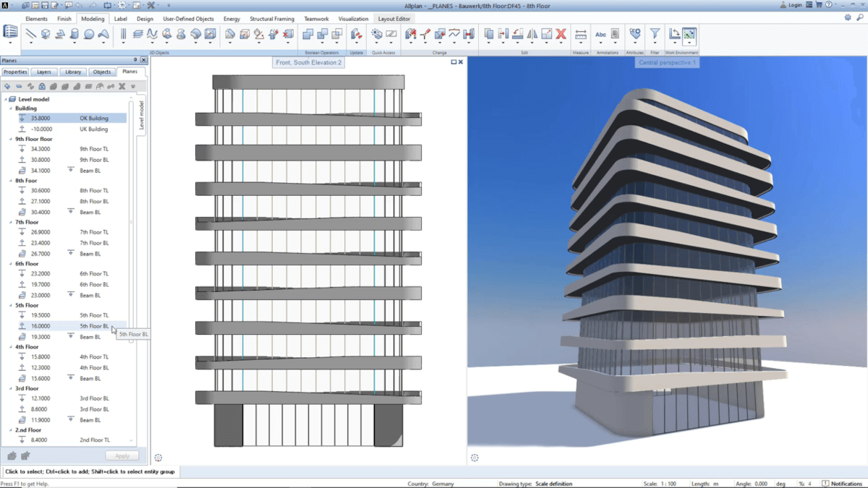Screen dimensions: 868x488
Task: Click the Mirror tool in Edit group
Action: point(532,34)
